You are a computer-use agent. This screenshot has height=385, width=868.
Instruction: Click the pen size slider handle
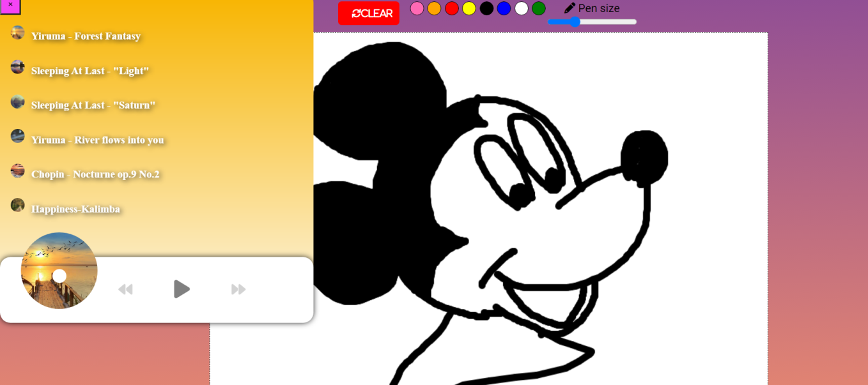click(575, 22)
